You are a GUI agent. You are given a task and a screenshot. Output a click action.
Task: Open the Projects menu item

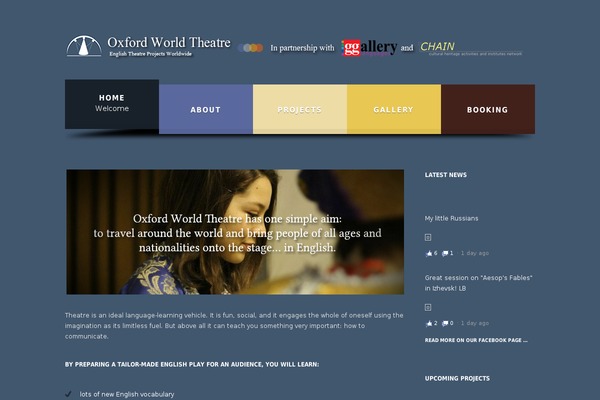[300, 109]
